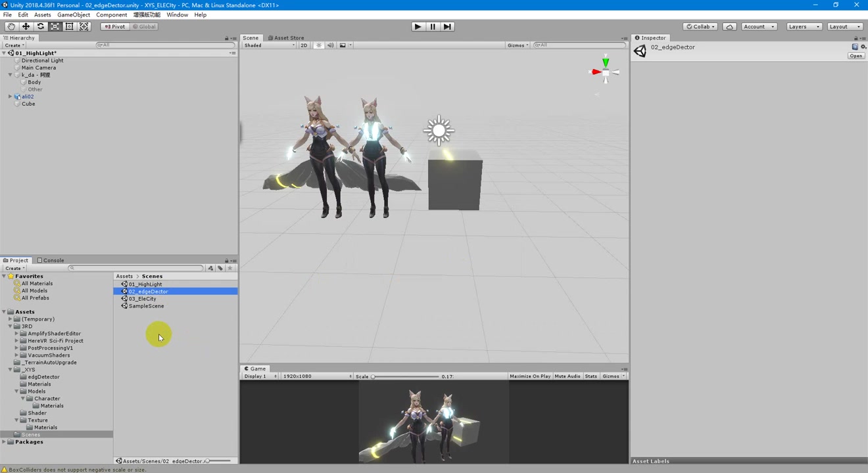
Task: Open the Shaded draw mode dropdown
Action: tap(269, 45)
